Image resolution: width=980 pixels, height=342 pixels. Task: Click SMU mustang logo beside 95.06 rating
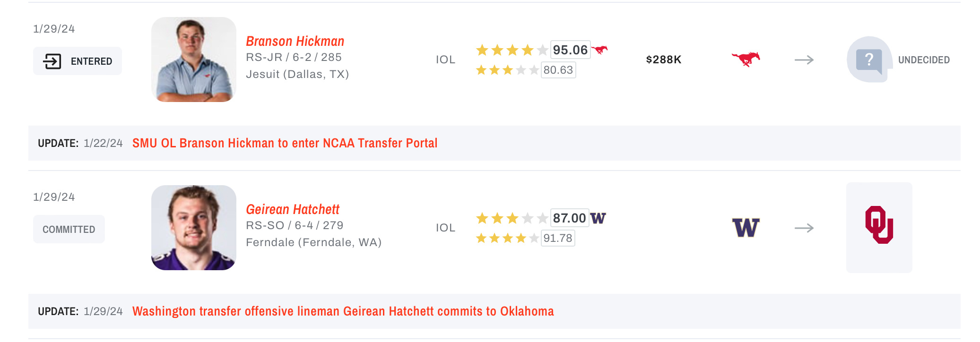(599, 49)
